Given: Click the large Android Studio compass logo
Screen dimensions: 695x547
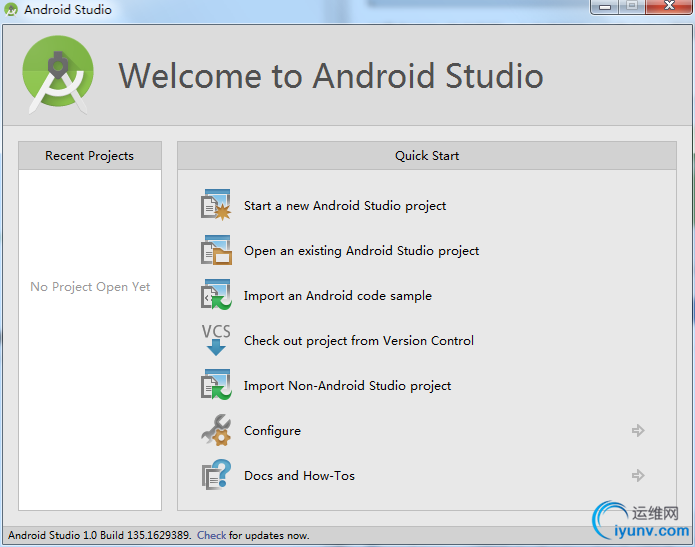Looking at the screenshot, I should (58, 74).
